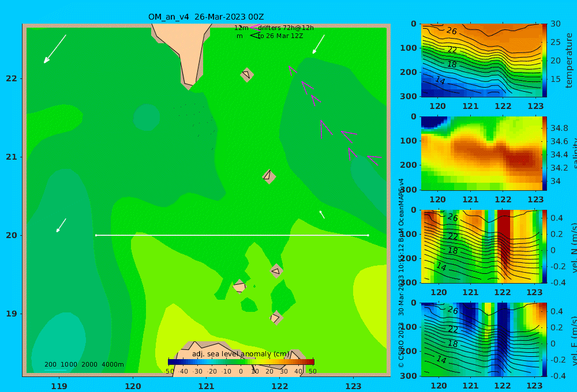Click the 15 tick on the temperature colorbar
The width and height of the screenshot is (577, 392).
556,79
